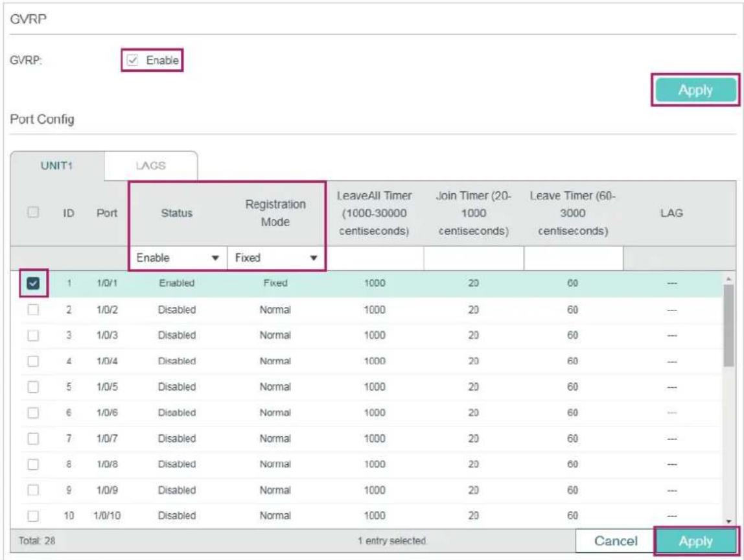The width and height of the screenshot is (744, 560).
Task: Click port name 1/0/10 in table
Action: tap(107, 516)
